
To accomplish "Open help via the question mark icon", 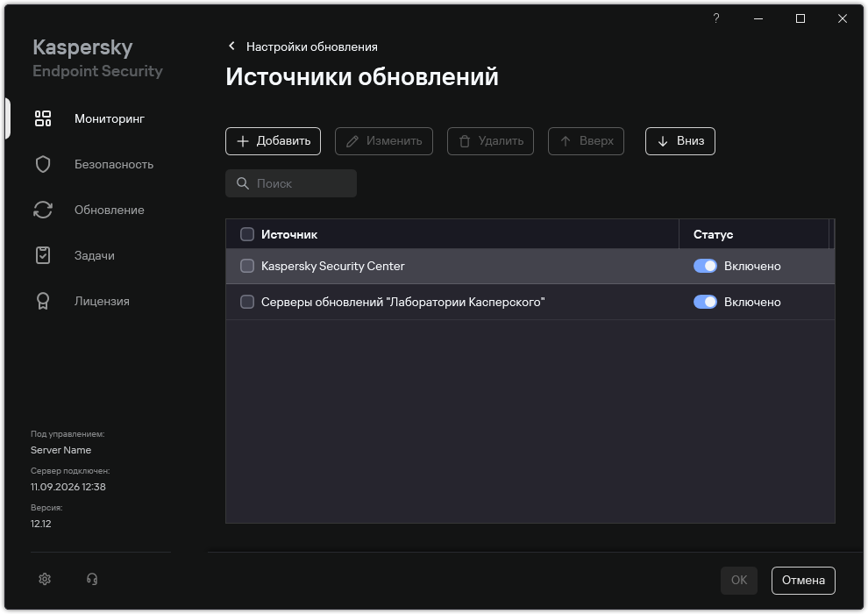I will pos(715,18).
